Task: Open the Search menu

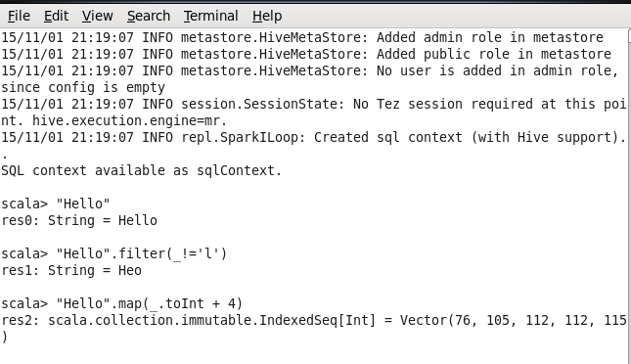Action: point(149,16)
